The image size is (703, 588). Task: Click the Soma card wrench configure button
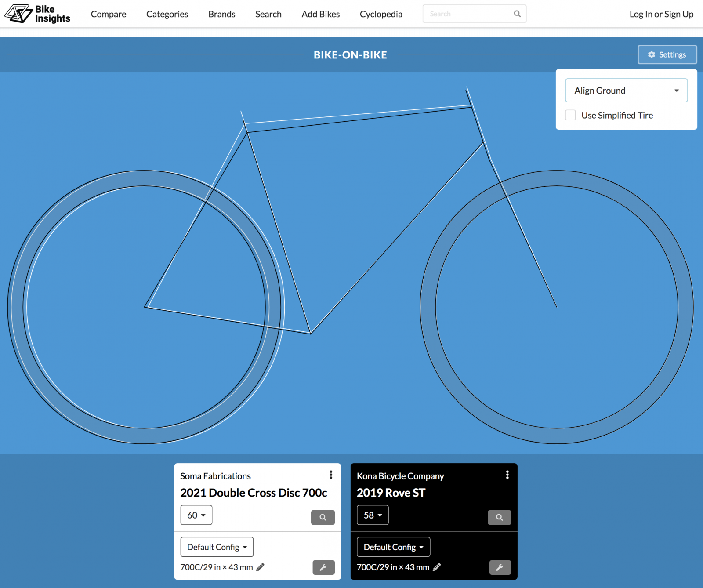point(323,567)
